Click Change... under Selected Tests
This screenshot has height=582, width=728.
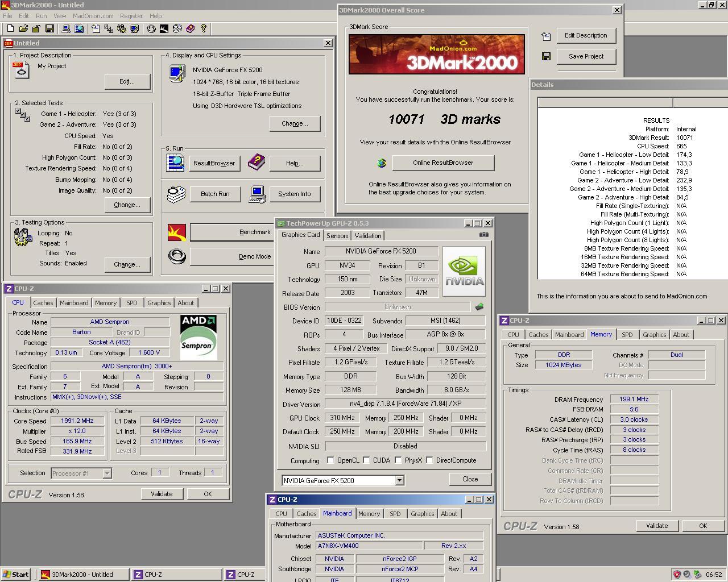click(x=127, y=205)
